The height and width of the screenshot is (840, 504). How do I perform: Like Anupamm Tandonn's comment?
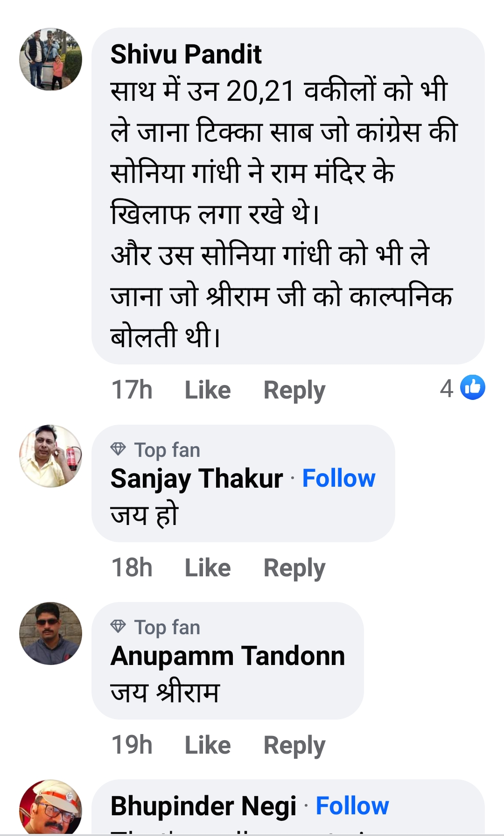tap(208, 745)
